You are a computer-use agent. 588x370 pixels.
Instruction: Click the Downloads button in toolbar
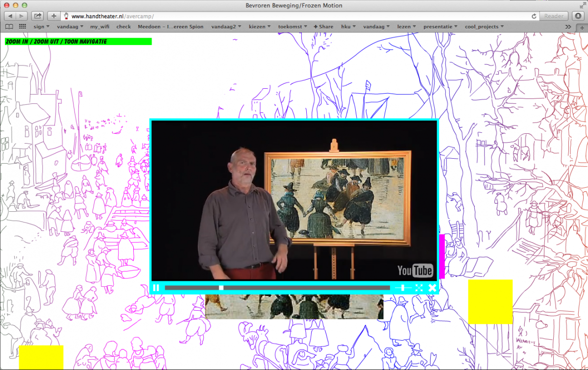[x=577, y=16]
